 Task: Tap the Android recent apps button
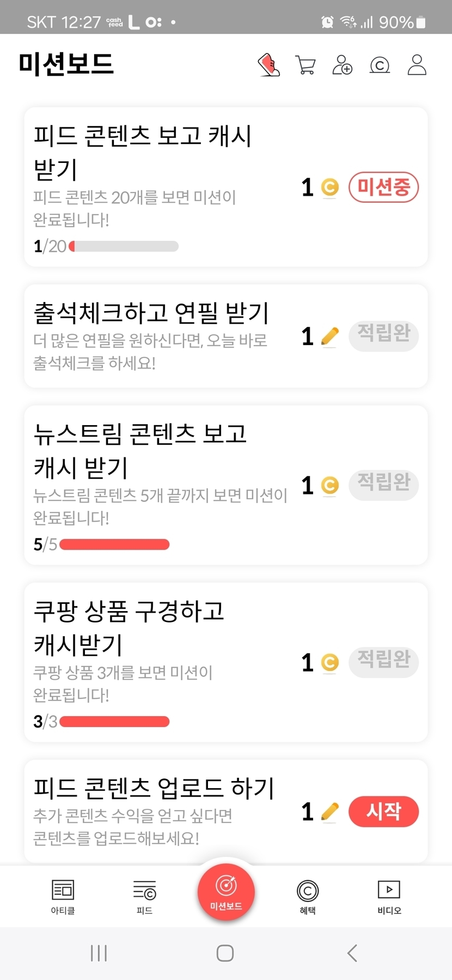coord(99,953)
